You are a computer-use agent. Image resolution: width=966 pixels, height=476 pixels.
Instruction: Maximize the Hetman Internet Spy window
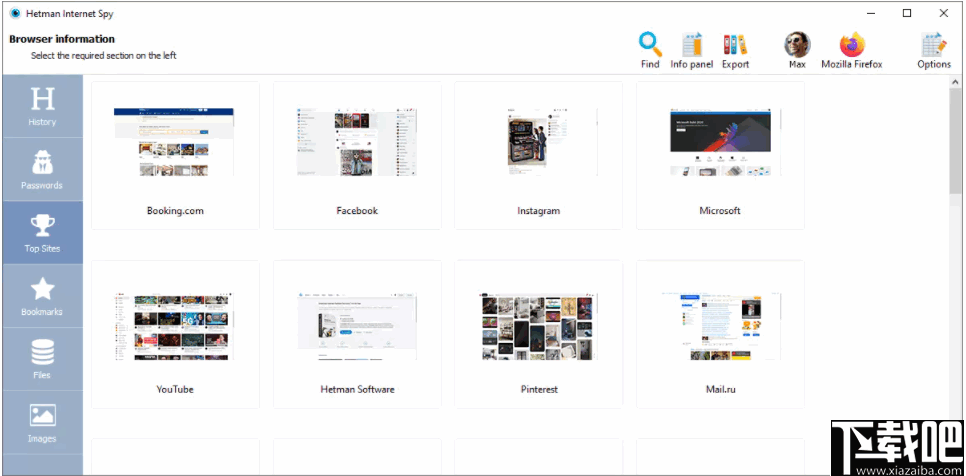907,13
